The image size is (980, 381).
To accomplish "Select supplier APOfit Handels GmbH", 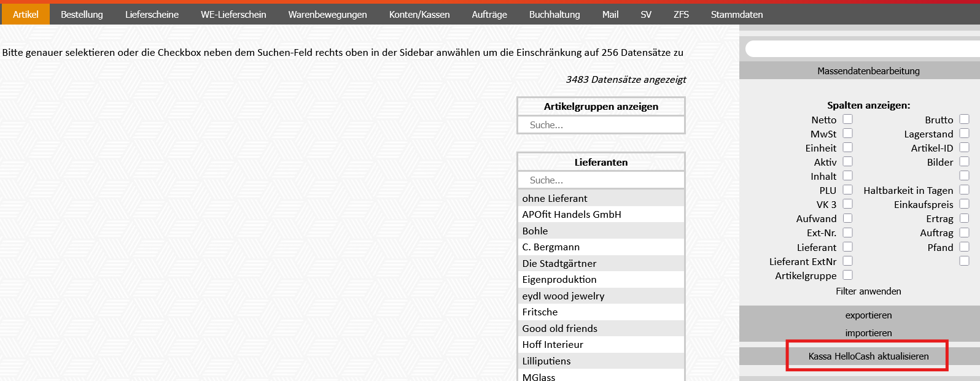I will pos(572,215).
